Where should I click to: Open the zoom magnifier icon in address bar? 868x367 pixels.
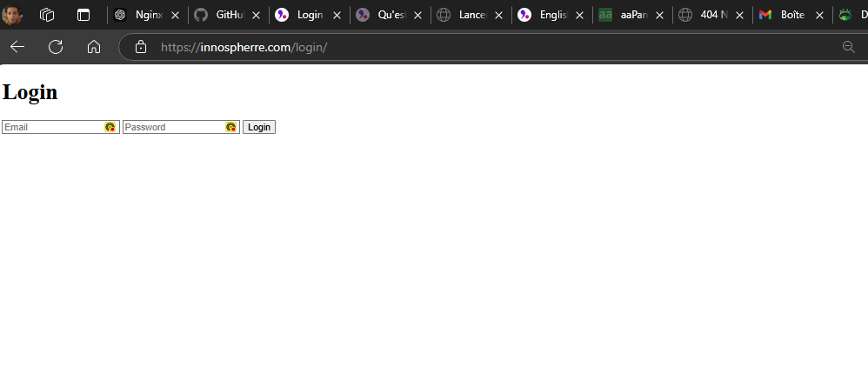click(848, 47)
